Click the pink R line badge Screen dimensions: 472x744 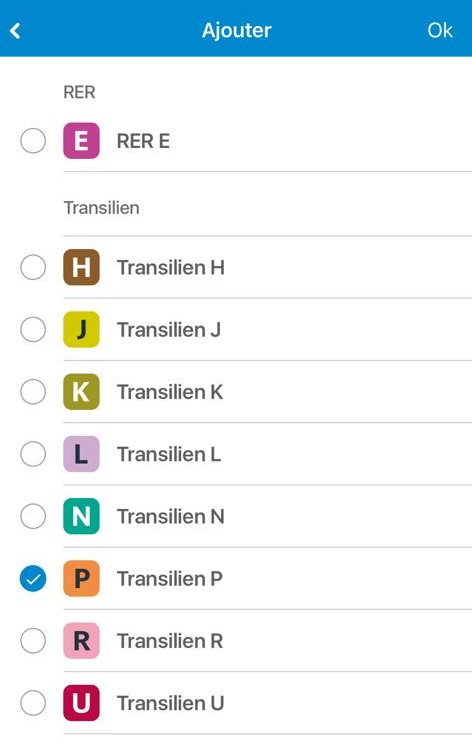(81, 641)
